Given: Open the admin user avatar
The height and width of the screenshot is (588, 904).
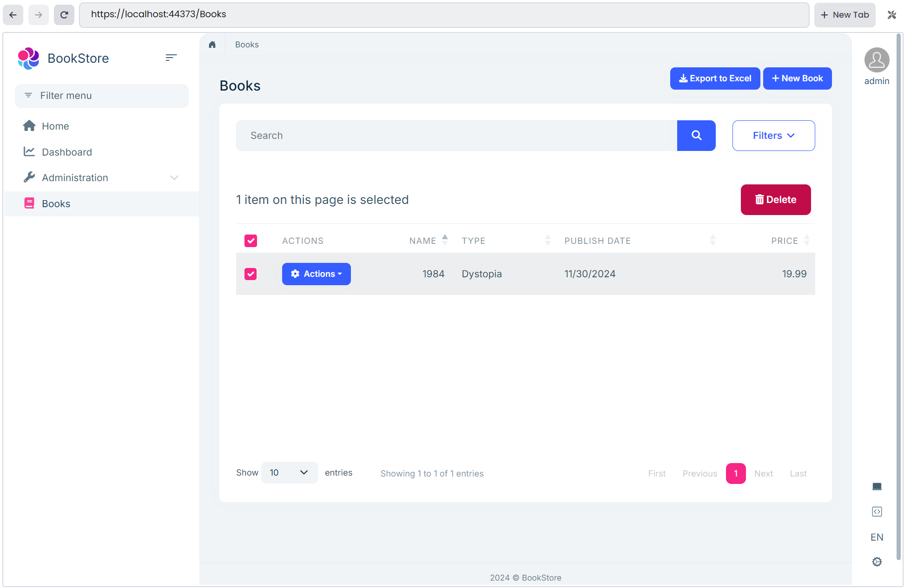Looking at the screenshot, I should coord(877,60).
